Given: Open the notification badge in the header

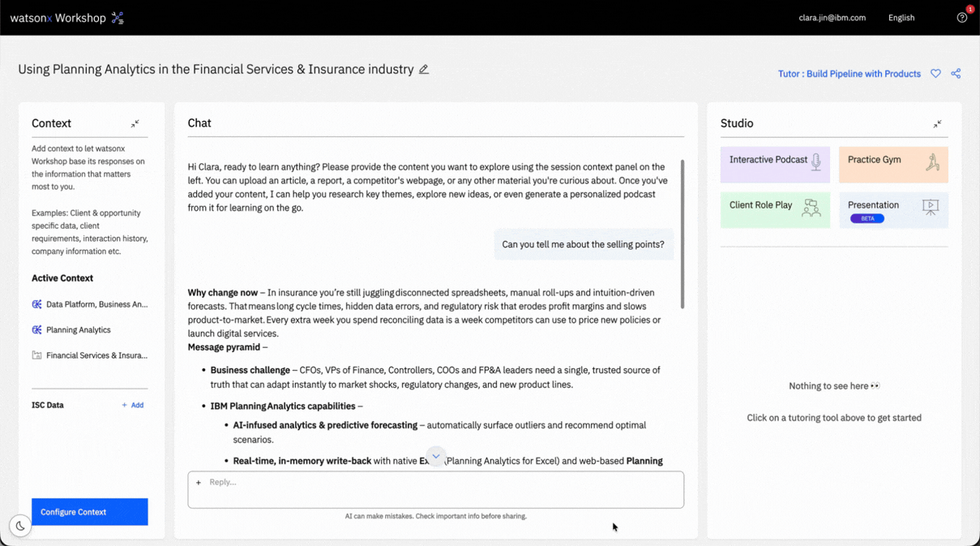Looking at the screenshot, I should click(x=969, y=10).
